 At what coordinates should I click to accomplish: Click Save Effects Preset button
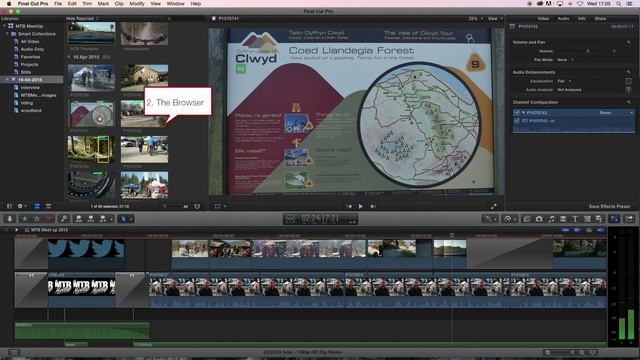click(609, 207)
